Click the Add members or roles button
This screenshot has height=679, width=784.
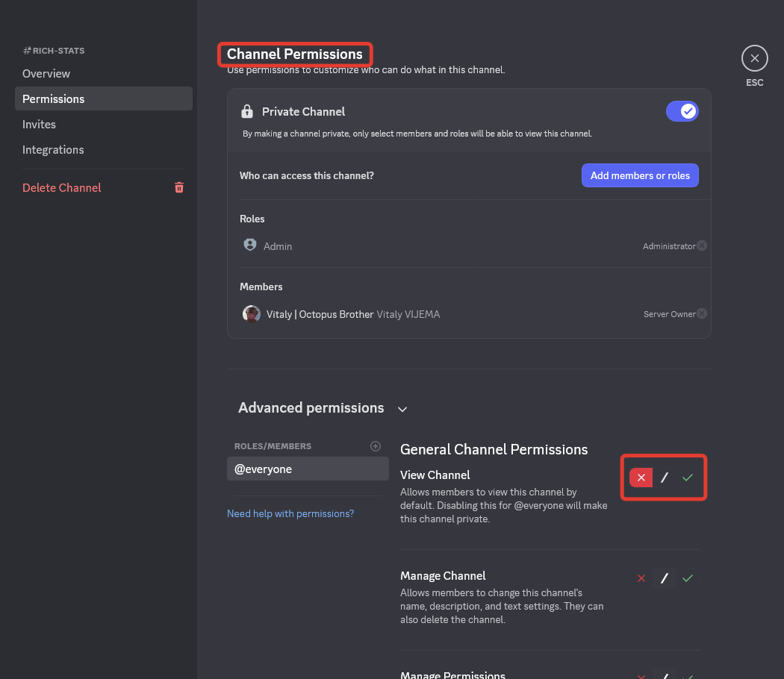[x=640, y=175]
